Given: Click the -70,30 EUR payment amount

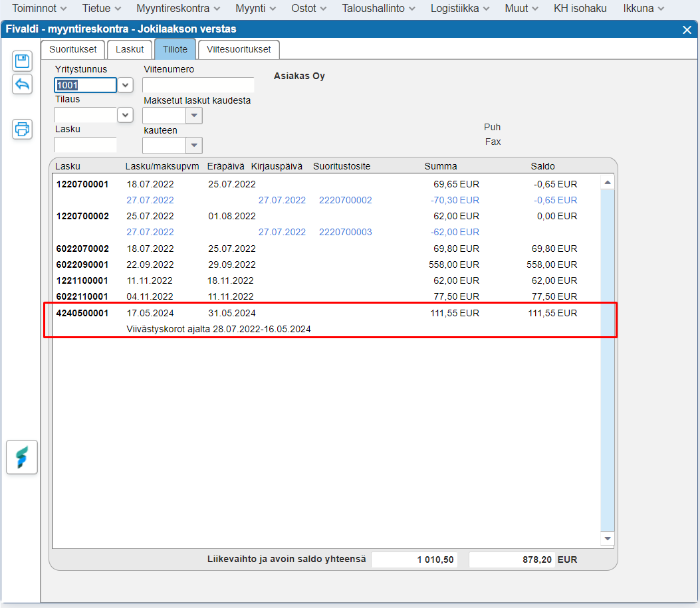Looking at the screenshot, I should (455, 200).
